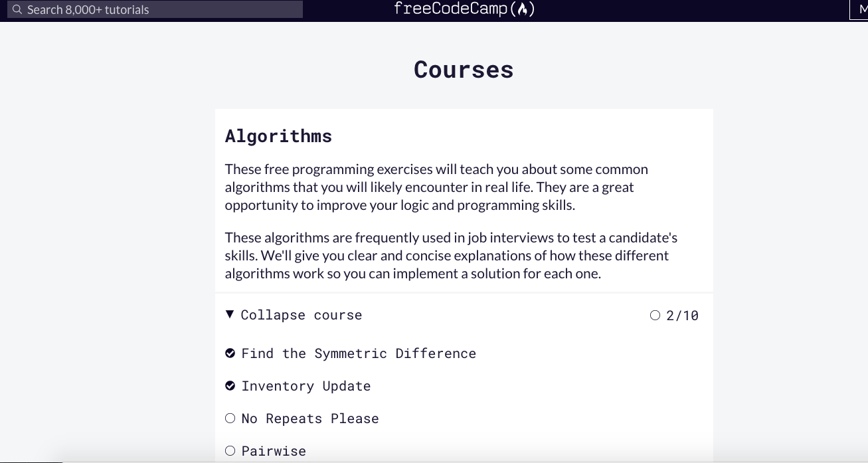868x463 pixels.
Task: Open Find the Symmetric Difference challenge
Action: (x=359, y=353)
